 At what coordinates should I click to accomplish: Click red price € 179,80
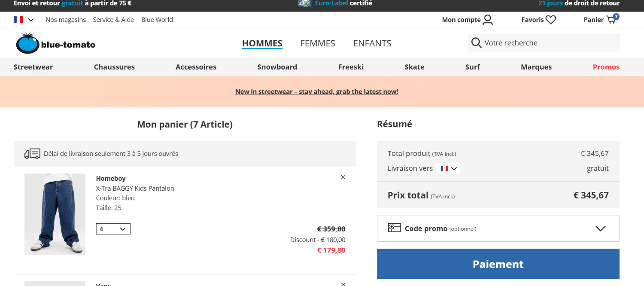pyautogui.click(x=331, y=250)
